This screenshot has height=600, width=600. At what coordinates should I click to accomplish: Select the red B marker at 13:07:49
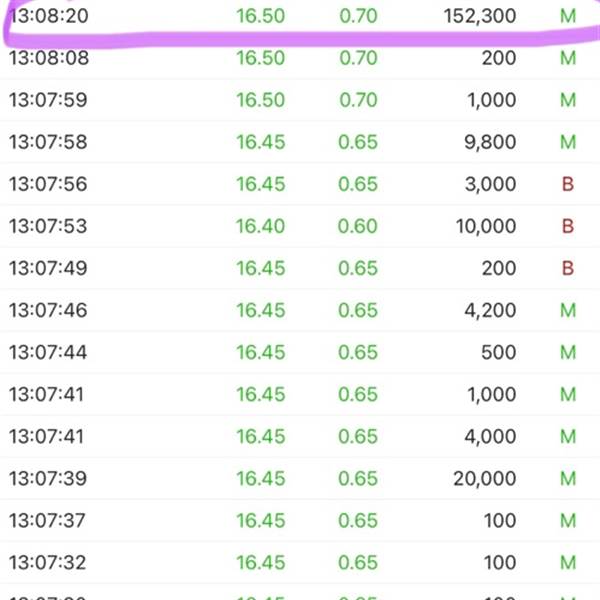[568, 268]
